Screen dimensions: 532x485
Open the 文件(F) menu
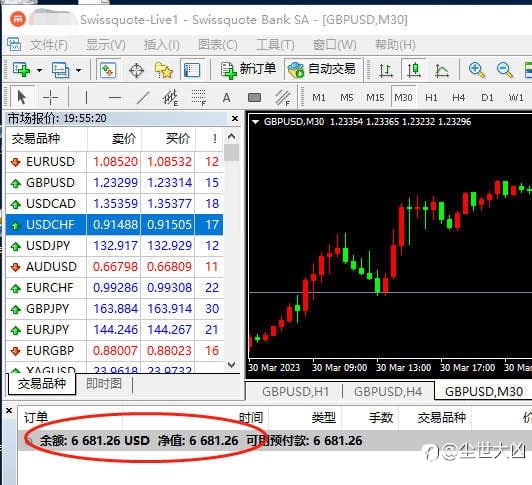49,45
